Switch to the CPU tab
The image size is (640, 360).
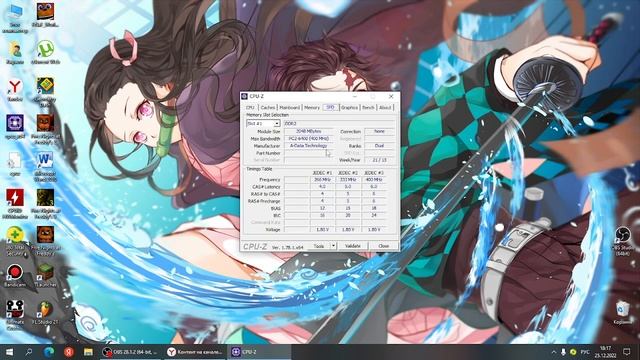point(250,107)
